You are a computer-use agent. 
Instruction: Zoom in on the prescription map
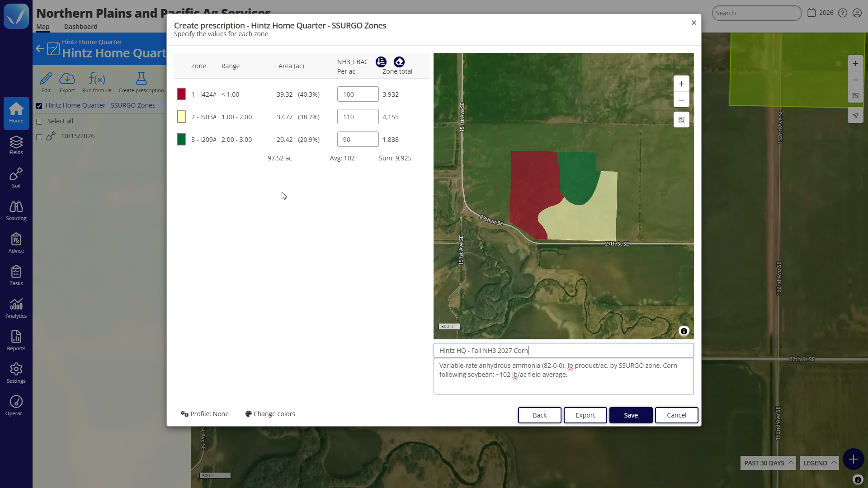click(681, 84)
